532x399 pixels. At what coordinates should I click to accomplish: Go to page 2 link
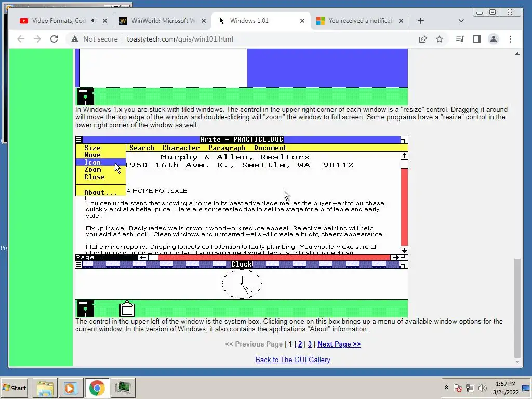click(x=300, y=344)
